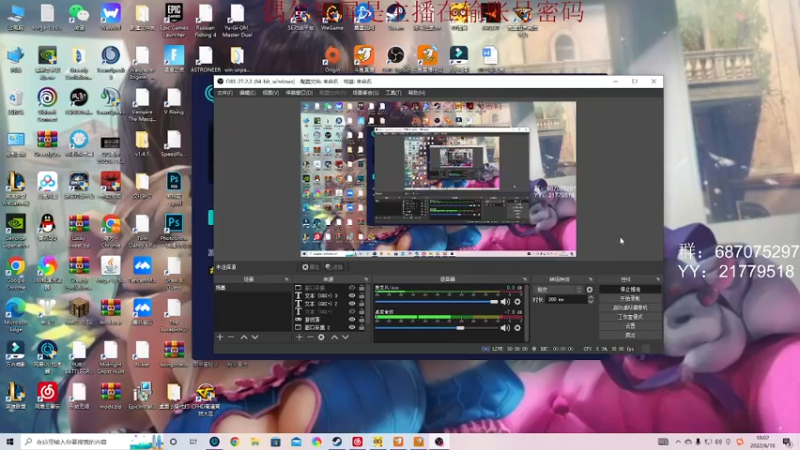Add a new source with the plus icon
The image size is (800, 450).
click(x=299, y=337)
